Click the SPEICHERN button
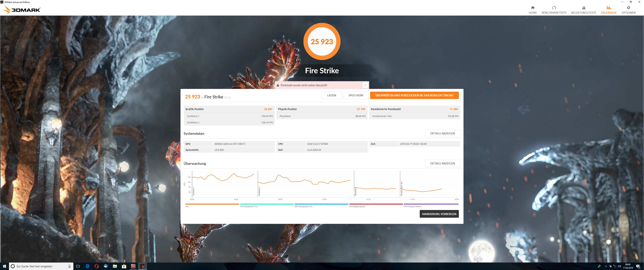This screenshot has width=644, height=270. click(356, 95)
